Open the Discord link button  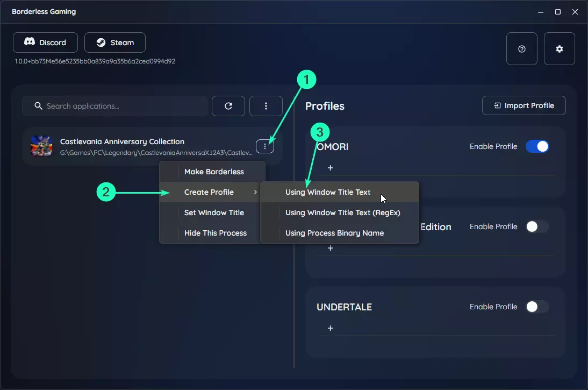click(x=45, y=42)
